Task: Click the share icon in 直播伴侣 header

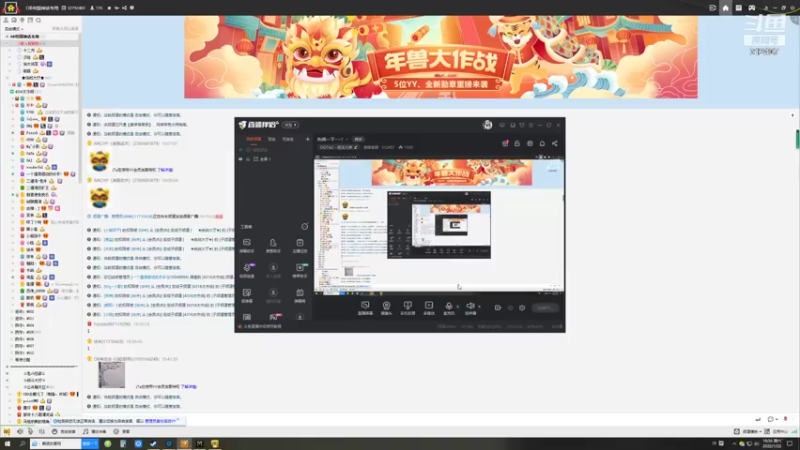Action: coord(555,143)
